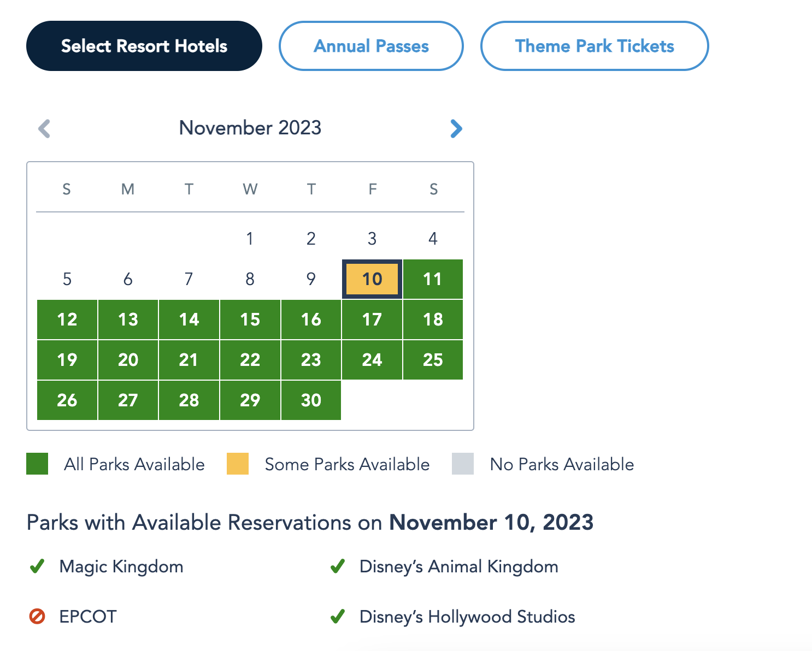The height and width of the screenshot is (651, 812).
Task: Click the EPCOT unavailable red icon
Action: pyautogui.click(x=37, y=617)
